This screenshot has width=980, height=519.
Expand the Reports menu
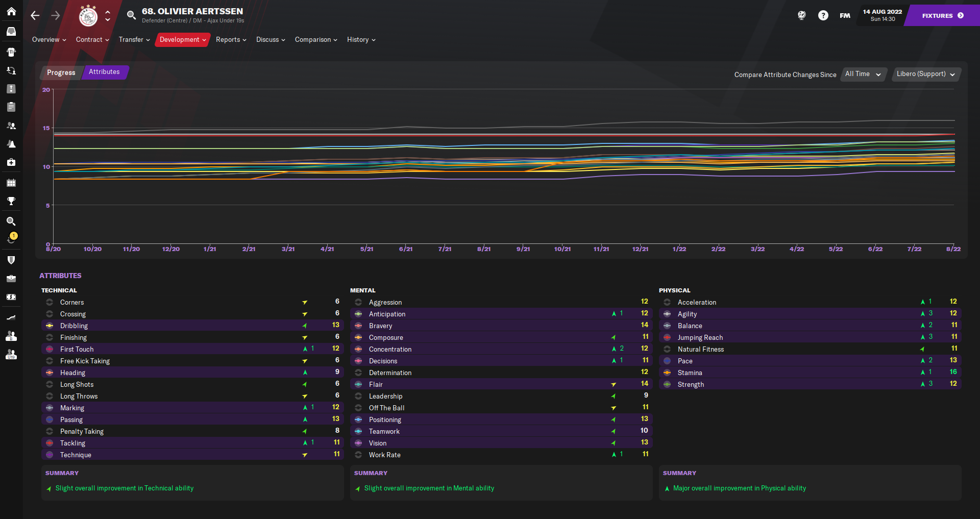tap(231, 40)
